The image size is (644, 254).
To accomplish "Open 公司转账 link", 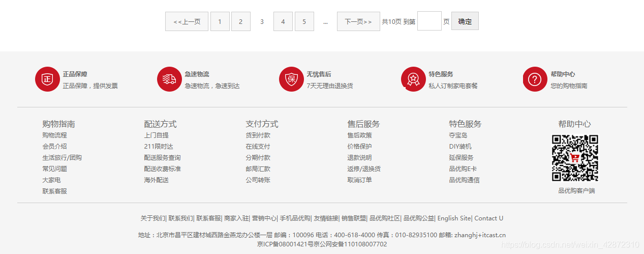I will [258, 180].
